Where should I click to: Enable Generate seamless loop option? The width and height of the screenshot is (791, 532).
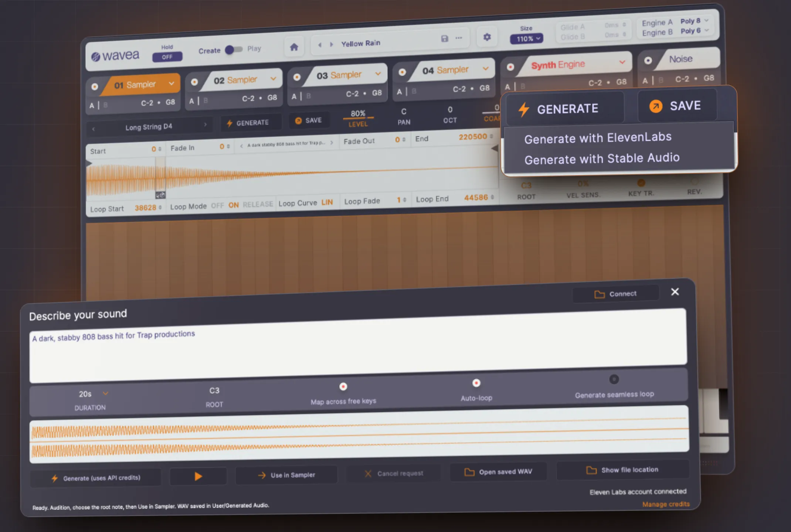pos(614,379)
